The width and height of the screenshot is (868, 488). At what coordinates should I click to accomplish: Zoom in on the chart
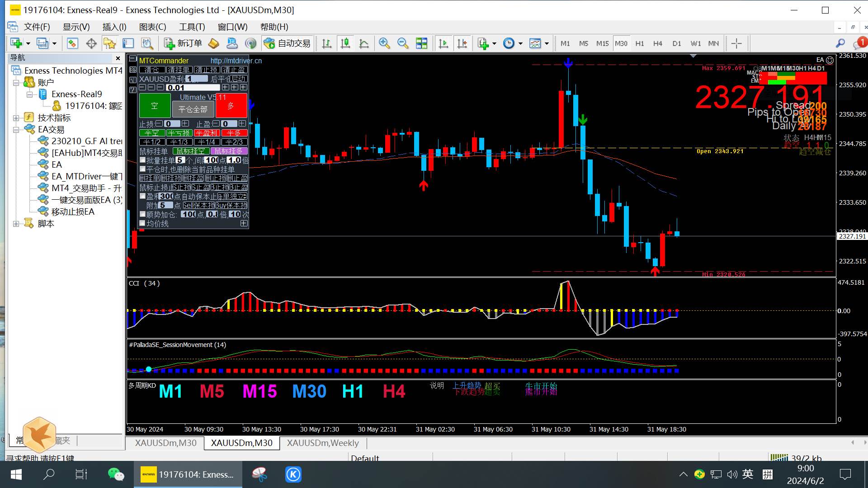384,43
